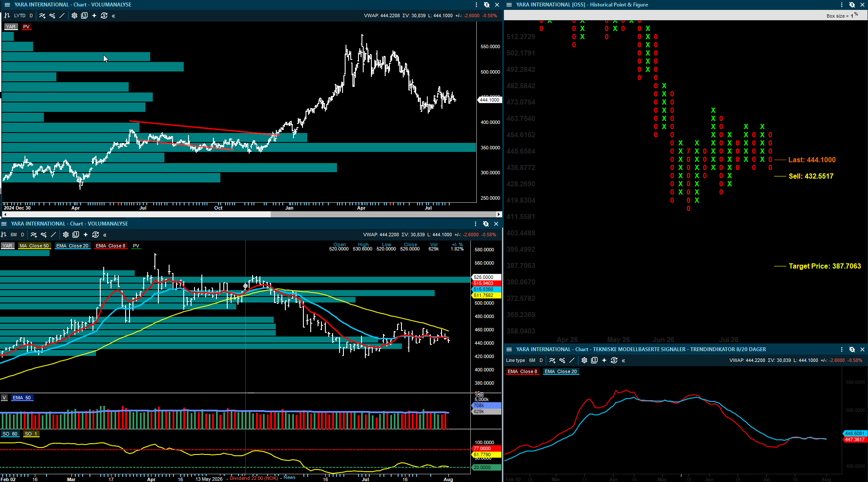Click the Target Price: 387.7063 label
This screenshot has height=482, width=868.
tap(825, 266)
